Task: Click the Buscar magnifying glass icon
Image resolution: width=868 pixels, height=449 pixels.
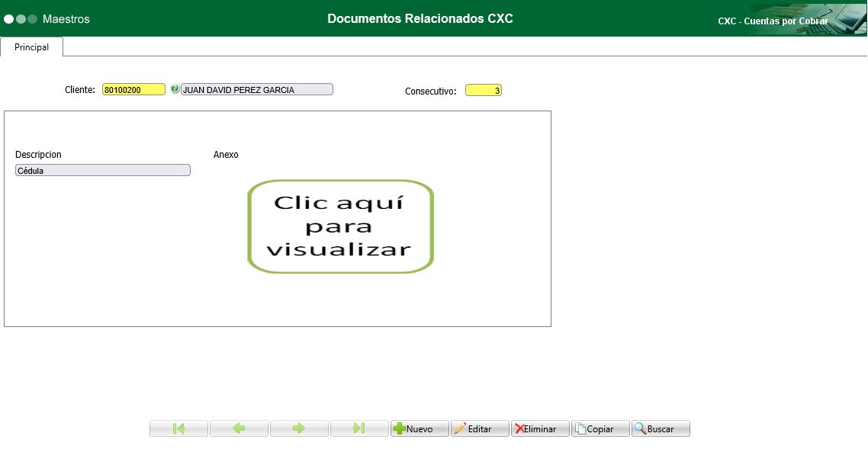Action: (x=641, y=428)
